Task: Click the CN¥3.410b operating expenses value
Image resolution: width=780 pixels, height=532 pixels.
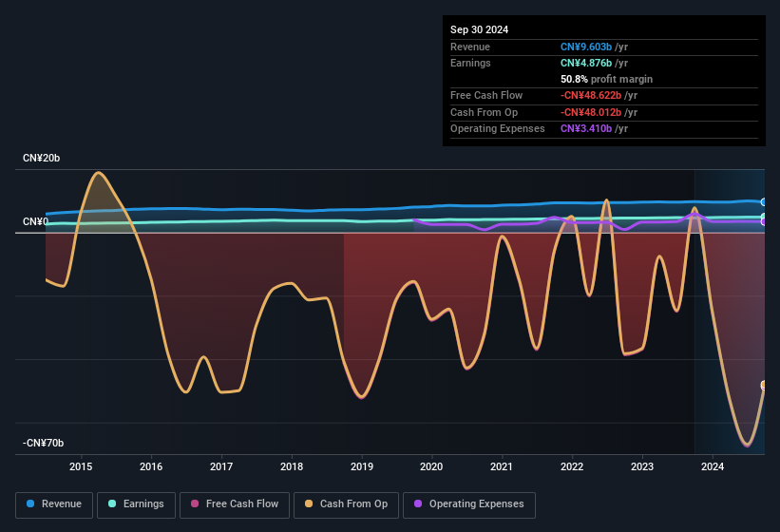Action: 586,129
